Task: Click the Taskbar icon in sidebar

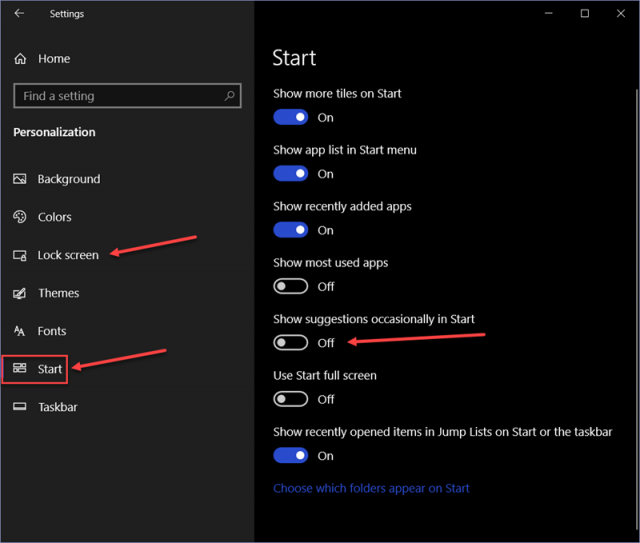Action: pyautogui.click(x=20, y=407)
